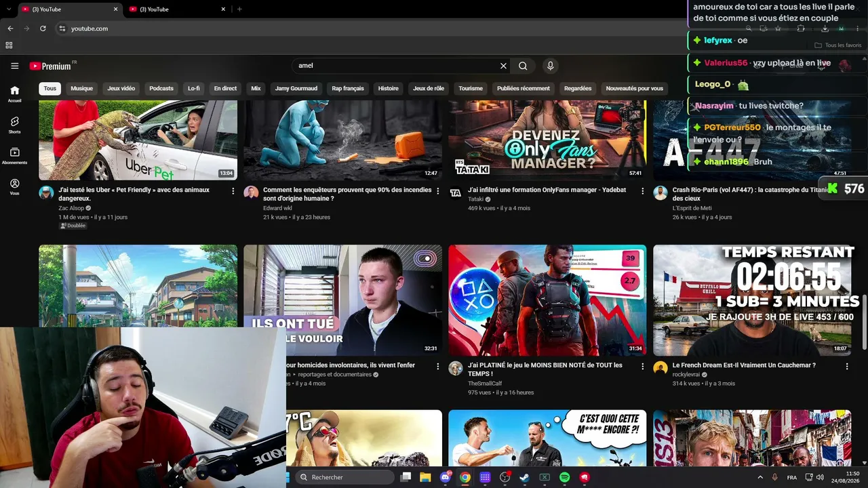Open Abonnements in the sidebar

click(14, 156)
